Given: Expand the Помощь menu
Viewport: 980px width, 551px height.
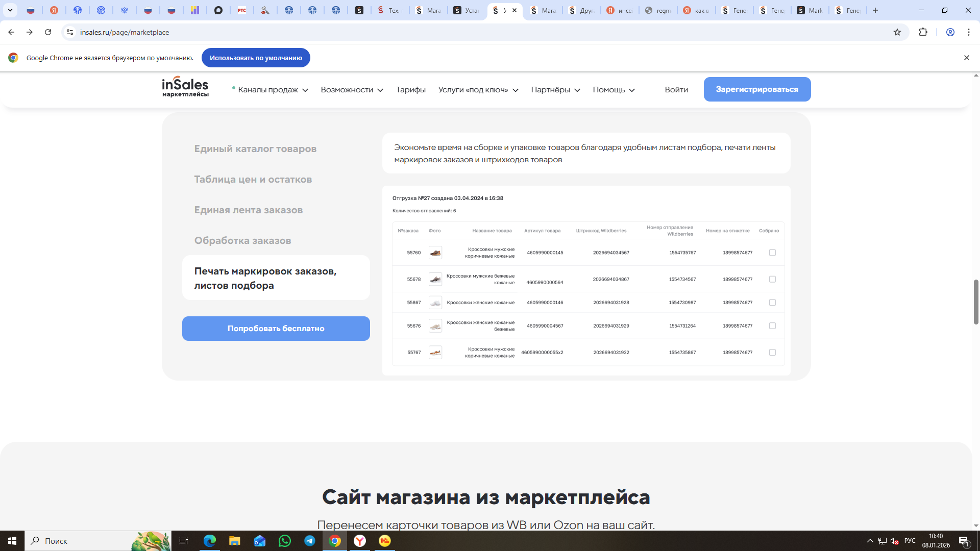Looking at the screenshot, I should [x=614, y=90].
